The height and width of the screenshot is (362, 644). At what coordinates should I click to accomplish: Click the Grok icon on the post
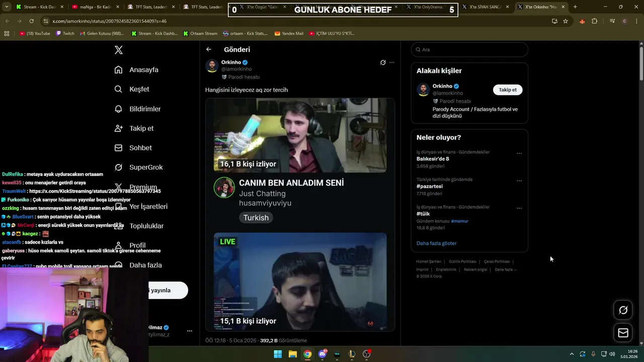coord(383,62)
